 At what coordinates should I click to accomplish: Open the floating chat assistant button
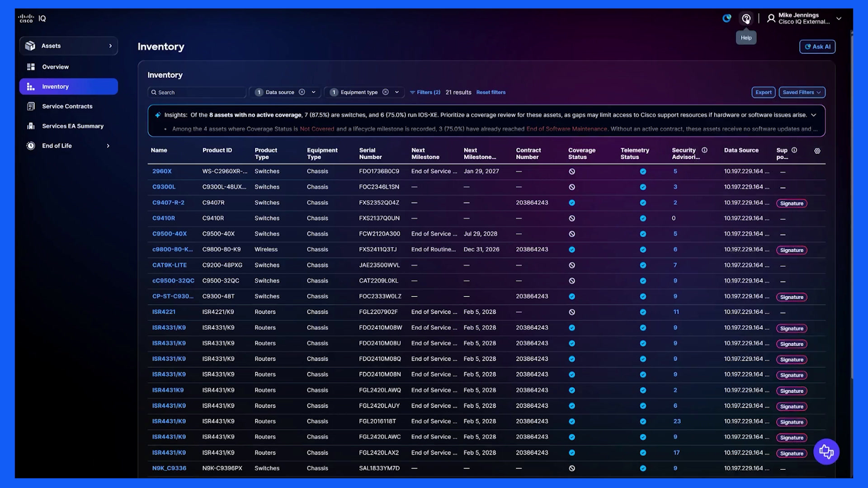[x=826, y=451]
